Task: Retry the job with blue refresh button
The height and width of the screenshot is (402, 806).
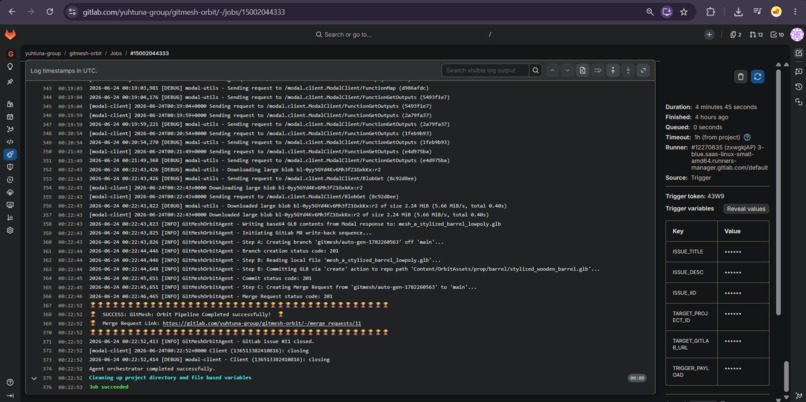Action: click(757, 77)
